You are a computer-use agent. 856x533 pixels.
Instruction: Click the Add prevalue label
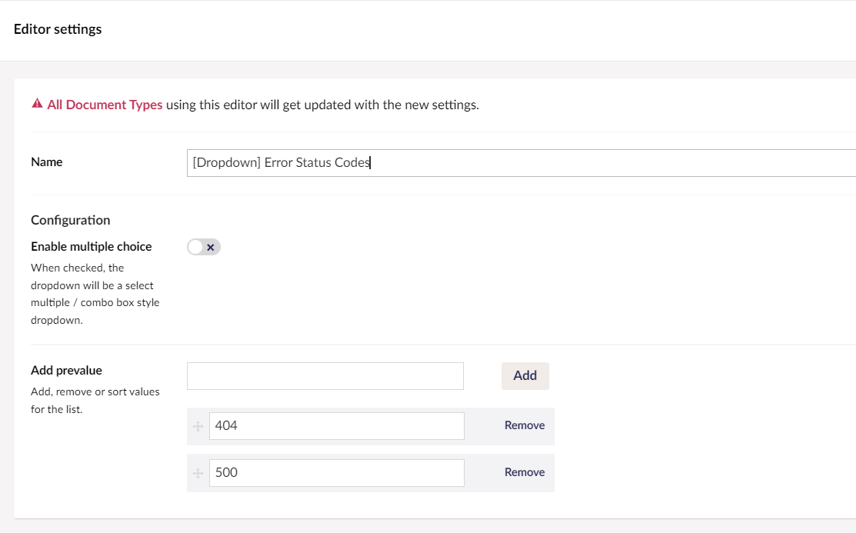click(x=66, y=371)
